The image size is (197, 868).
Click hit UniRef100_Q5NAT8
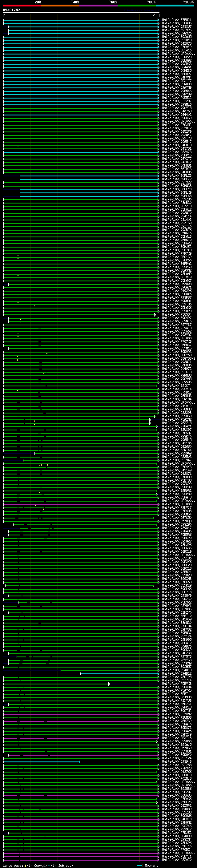(x=176, y=497)
